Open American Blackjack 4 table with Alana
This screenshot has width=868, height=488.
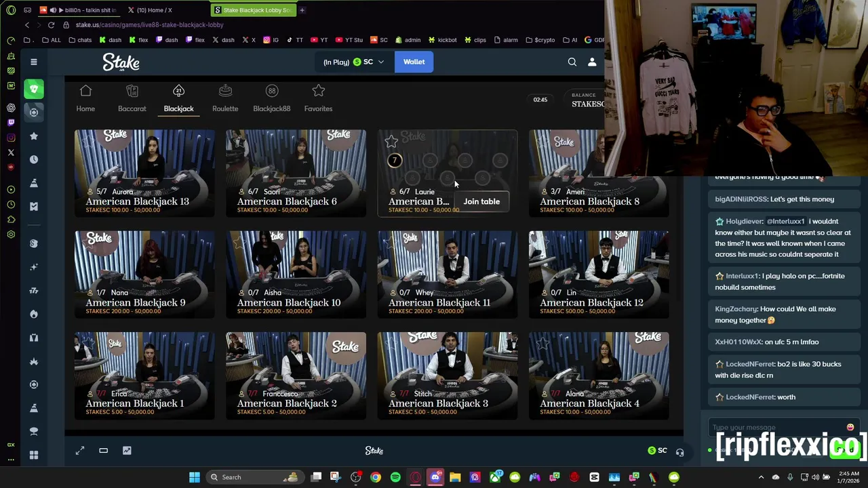[x=599, y=375]
